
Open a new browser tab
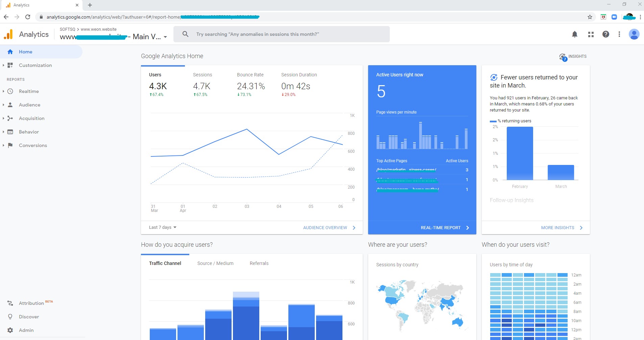(x=90, y=5)
